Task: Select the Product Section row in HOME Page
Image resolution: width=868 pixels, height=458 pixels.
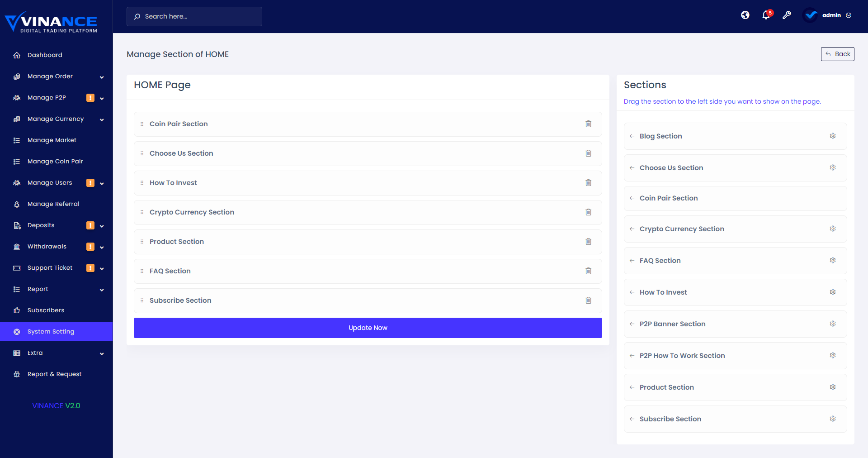Action: (368, 242)
